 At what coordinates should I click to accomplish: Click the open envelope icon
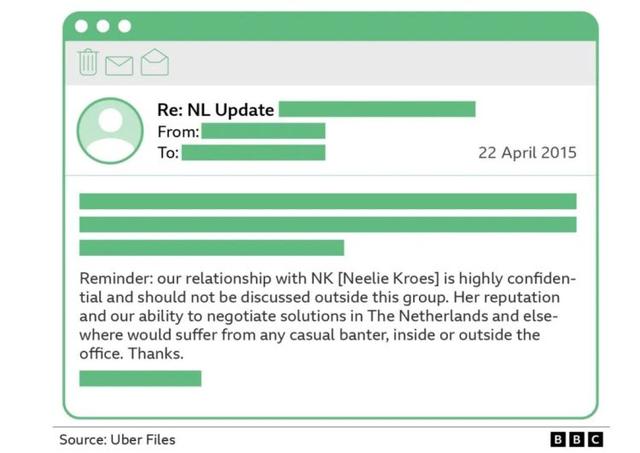pos(155,62)
